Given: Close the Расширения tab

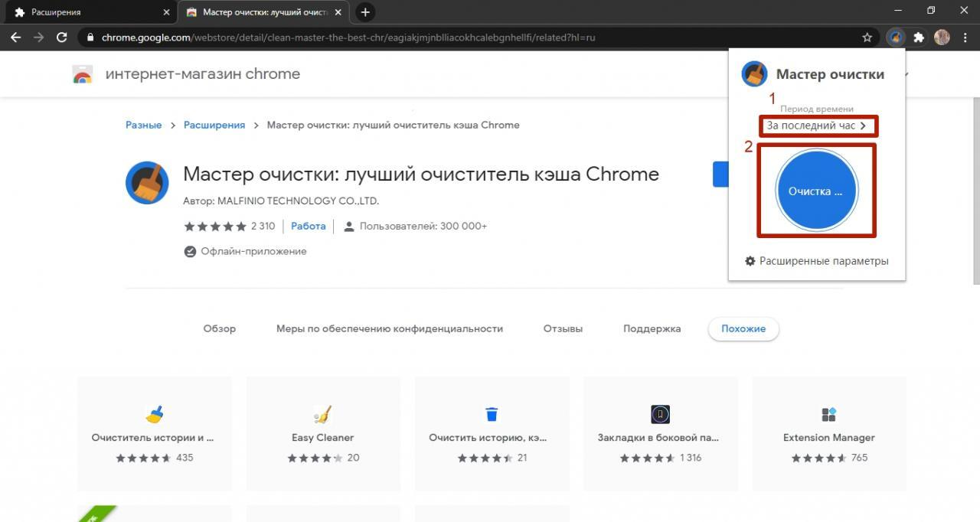Looking at the screenshot, I should [x=166, y=12].
